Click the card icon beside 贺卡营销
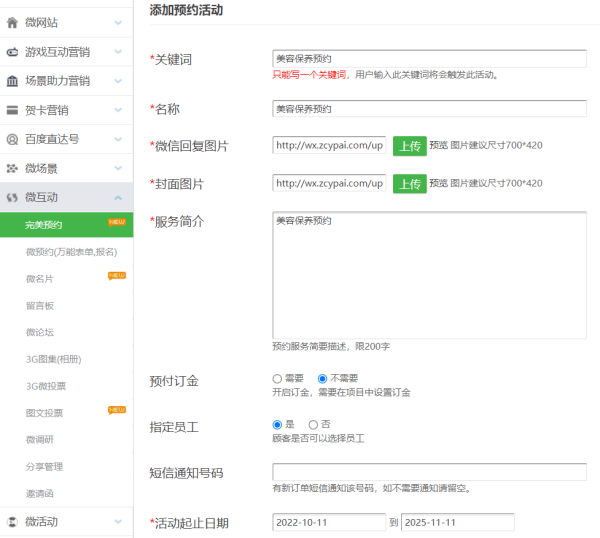 (12, 110)
